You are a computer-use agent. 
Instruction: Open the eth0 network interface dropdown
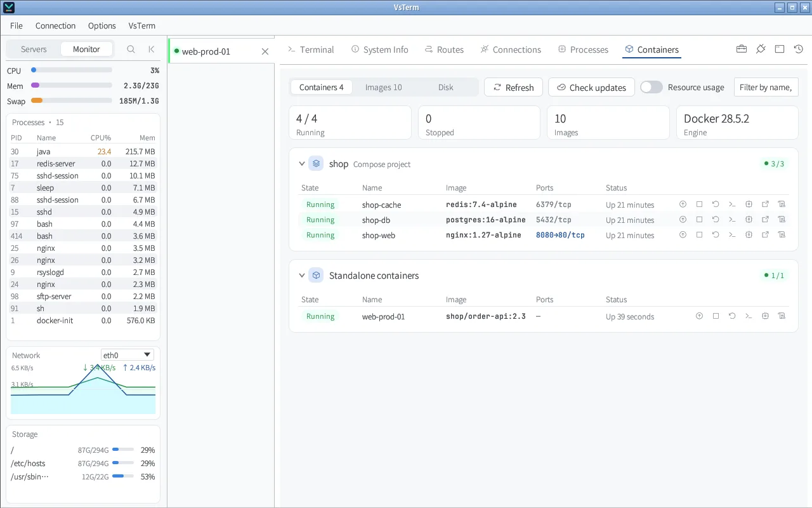tap(128, 355)
